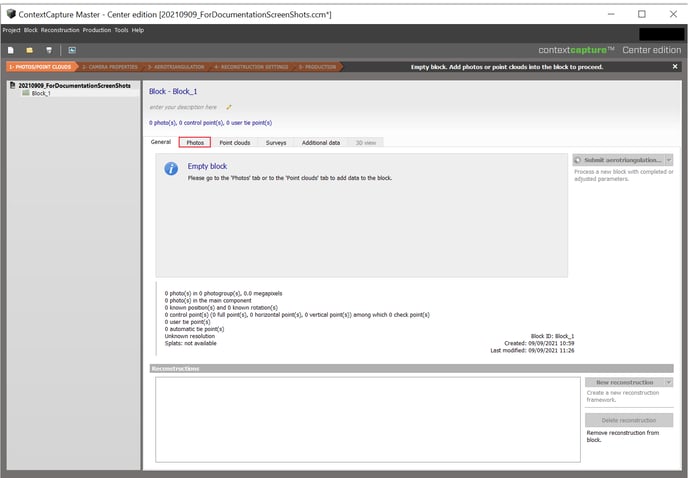Click the Save Project toolbar icon
This screenshot has width=688, height=478.
pos(49,49)
